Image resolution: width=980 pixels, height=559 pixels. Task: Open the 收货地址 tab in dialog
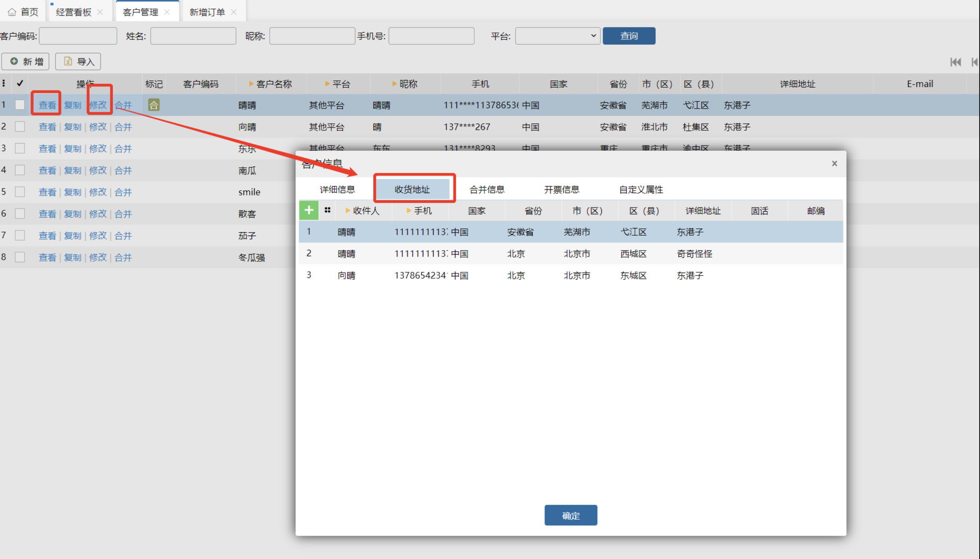pyautogui.click(x=412, y=189)
